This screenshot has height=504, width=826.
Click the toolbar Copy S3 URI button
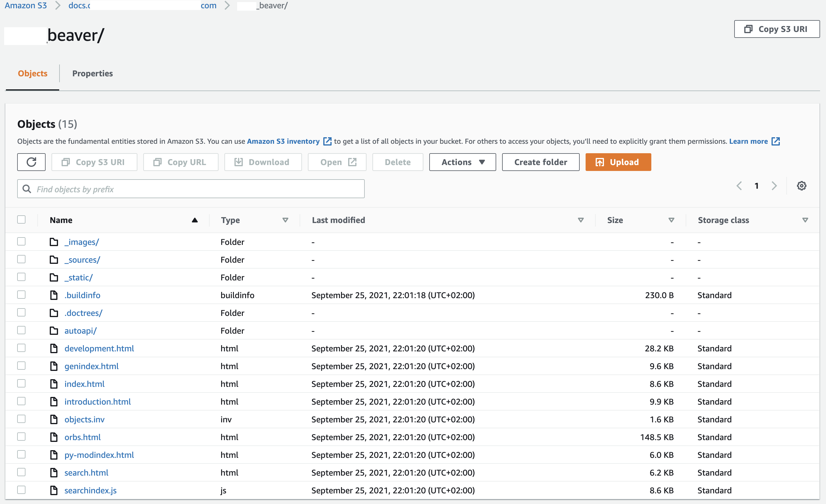(94, 162)
